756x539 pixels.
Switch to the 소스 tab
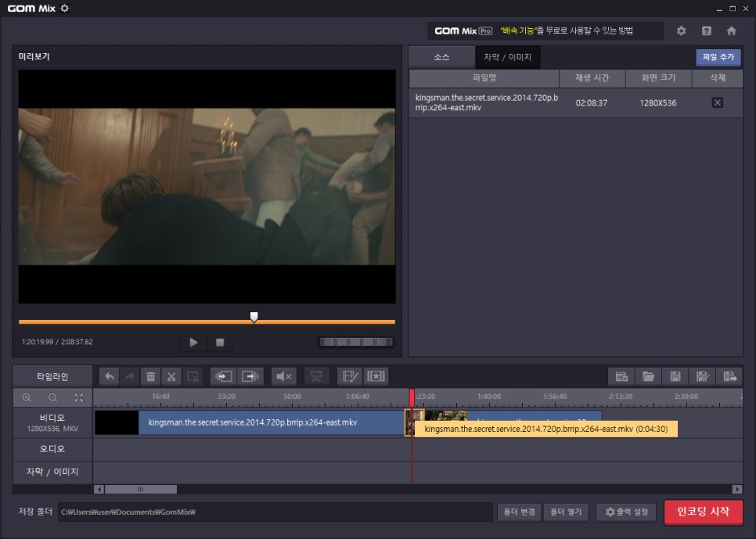click(441, 57)
